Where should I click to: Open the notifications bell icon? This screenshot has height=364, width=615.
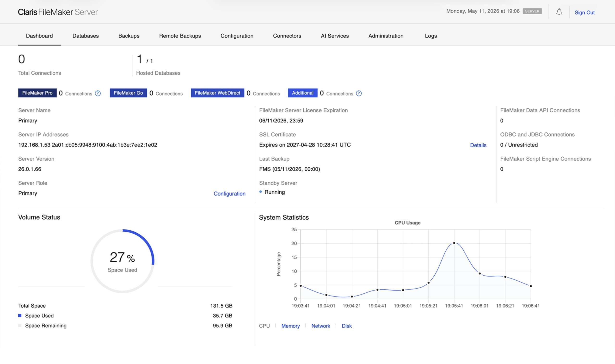pos(559,12)
